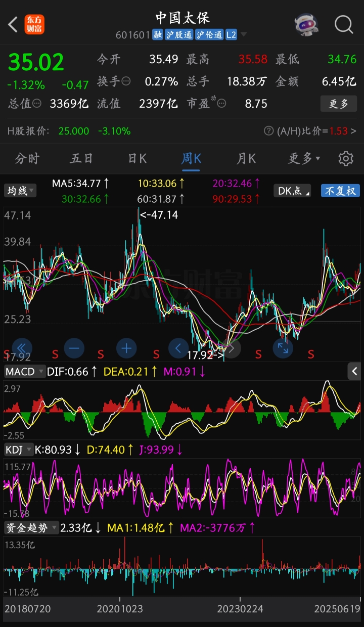Tap the 17.92 low marker on chart
Screen dimensions: 364x627
pos(205,355)
